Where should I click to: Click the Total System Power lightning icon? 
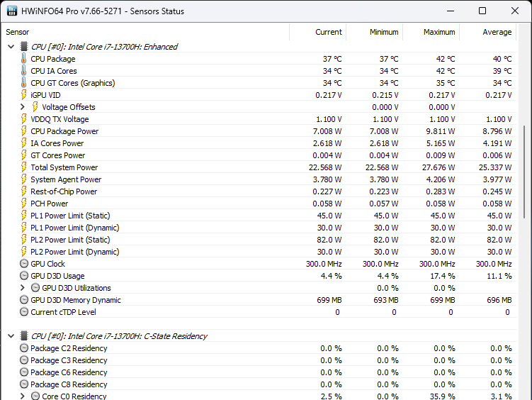23,167
